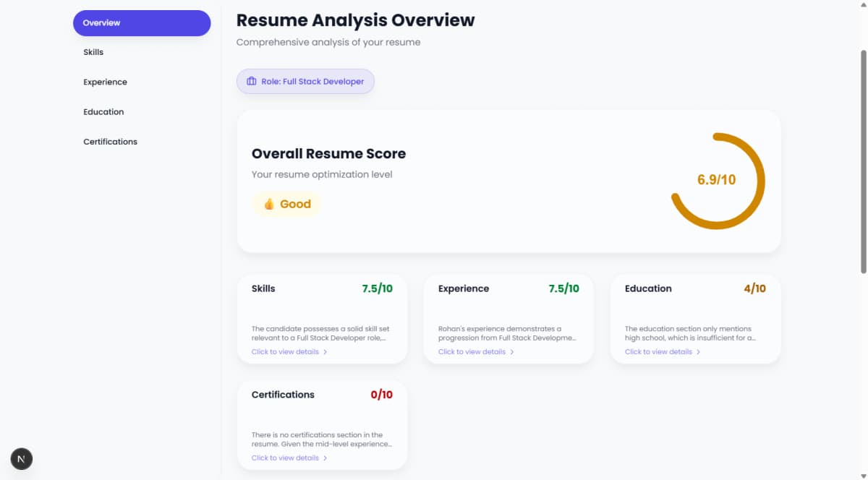The width and height of the screenshot is (868, 480).
Task: Expand the details chevron on the Skills card
Action: [325, 351]
